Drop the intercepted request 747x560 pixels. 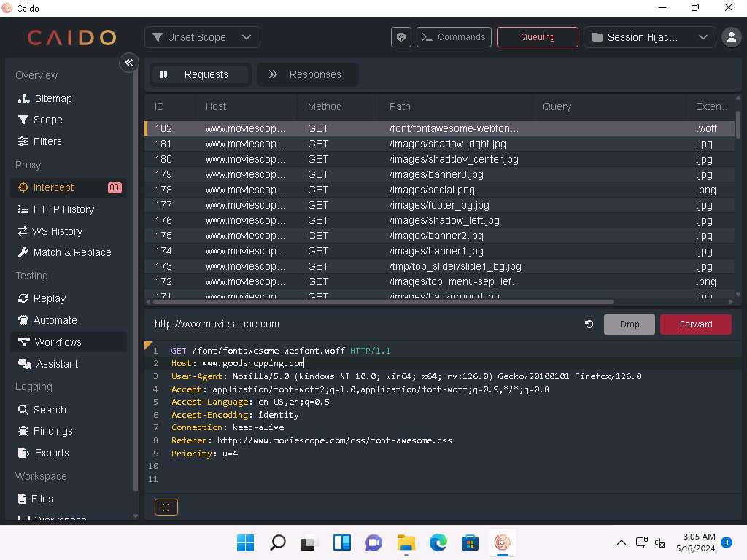pyautogui.click(x=629, y=324)
